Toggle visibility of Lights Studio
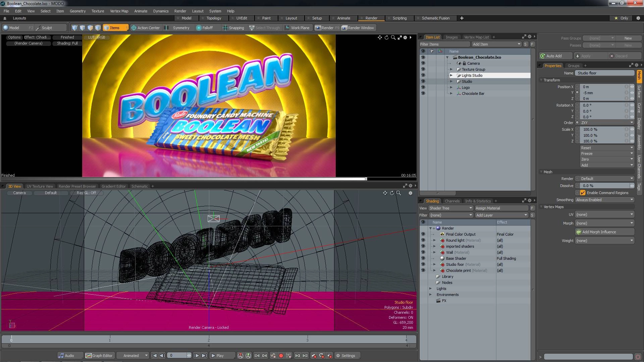This screenshot has width=644, height=362. click(x=423, y=75)
